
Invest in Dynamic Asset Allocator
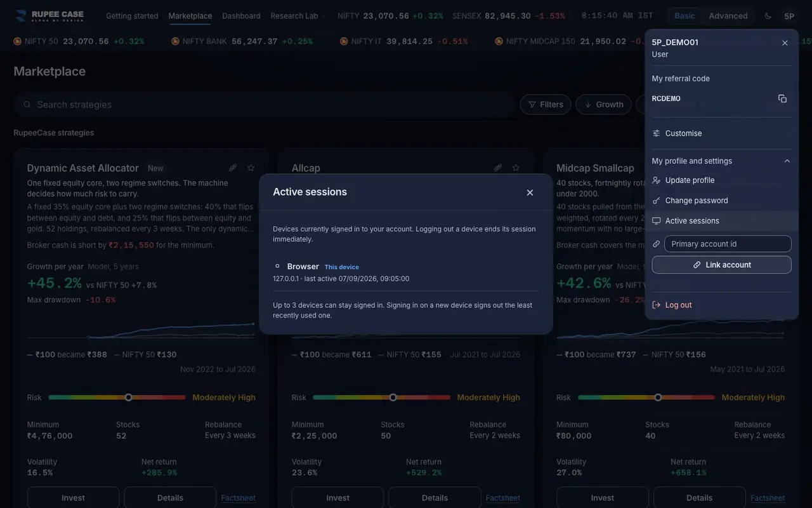tap(73, 498)
